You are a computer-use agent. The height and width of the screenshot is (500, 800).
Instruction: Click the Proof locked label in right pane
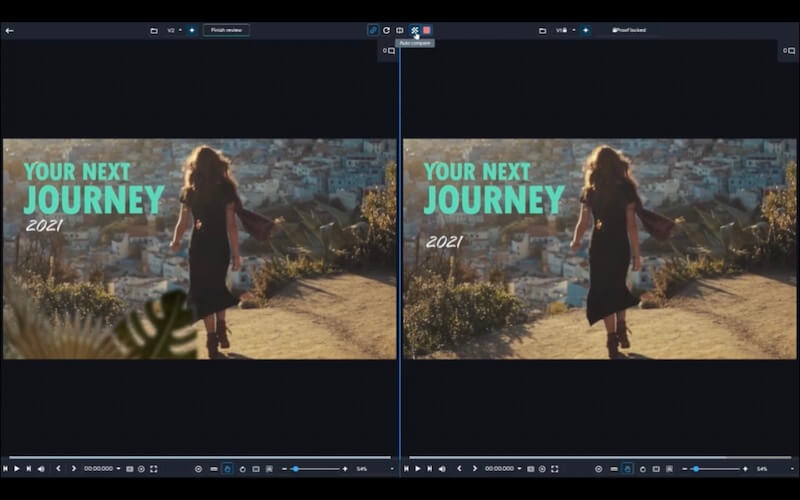click(629, 30)
